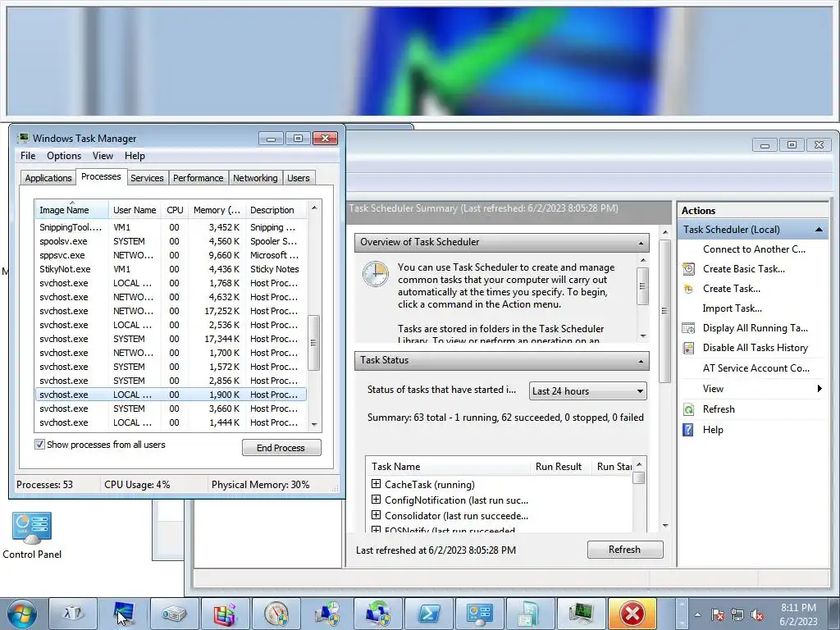The height and width of the screenshot is (630, 840).
Task: Click the process list vertical scrollbar thumb
Action: (314, 343)
